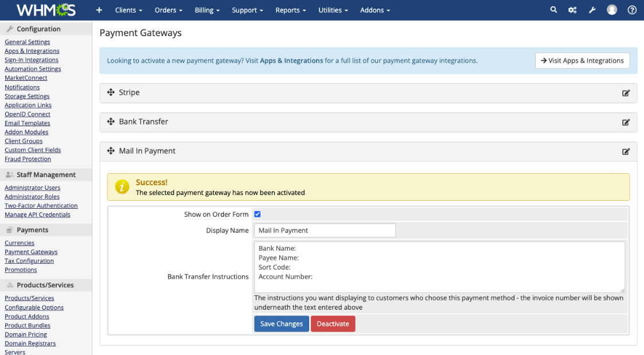The height and width of the screenshot is (355, 644).
Task: Open Client Groups link
Action: (24, 141)
